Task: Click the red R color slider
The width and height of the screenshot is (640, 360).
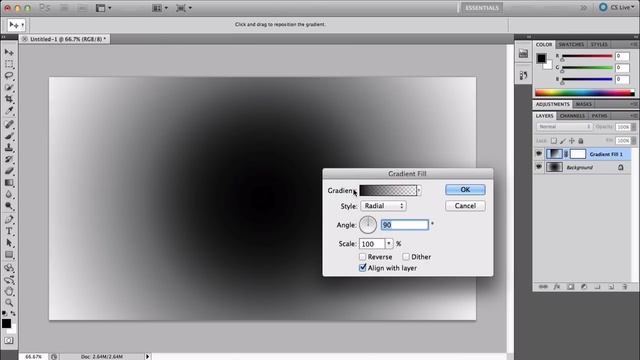Action: 587,56
